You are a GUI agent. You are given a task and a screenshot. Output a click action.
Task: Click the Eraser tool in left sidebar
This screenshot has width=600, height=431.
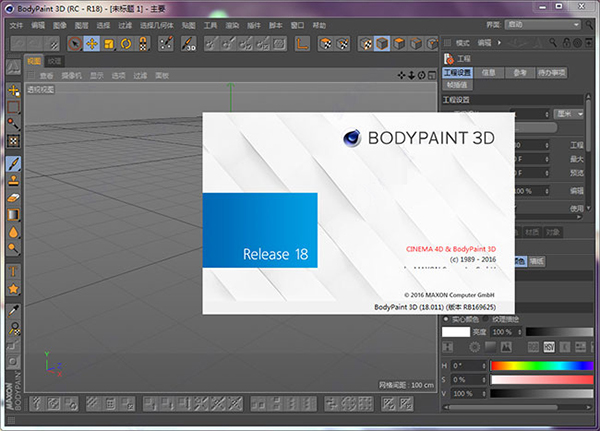tap(14, 199)
